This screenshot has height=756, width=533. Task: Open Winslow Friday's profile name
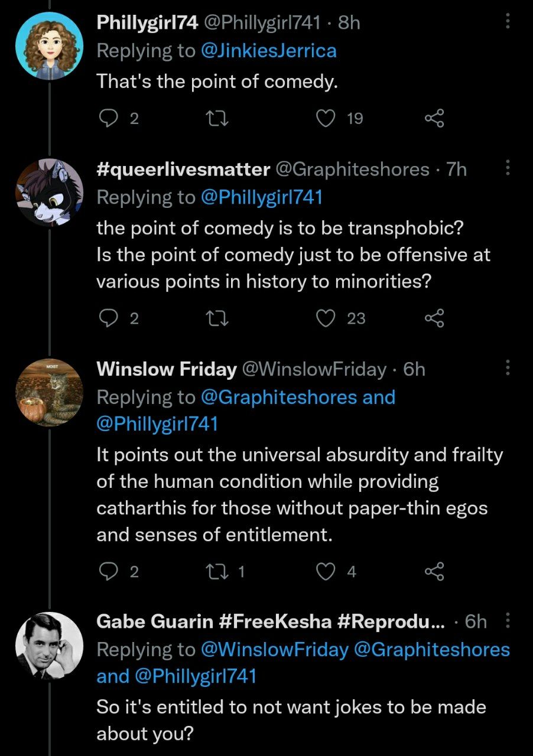click(166, 369)
